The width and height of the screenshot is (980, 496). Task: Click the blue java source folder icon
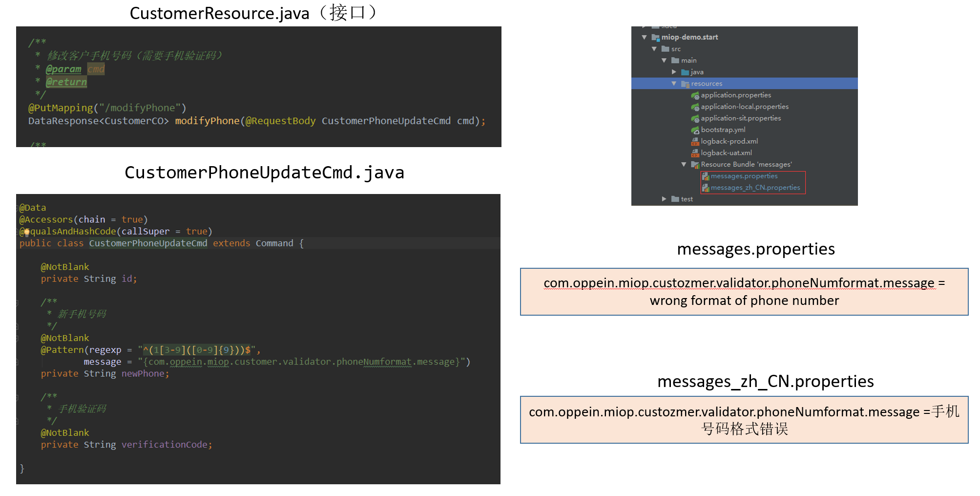(685, 72)
